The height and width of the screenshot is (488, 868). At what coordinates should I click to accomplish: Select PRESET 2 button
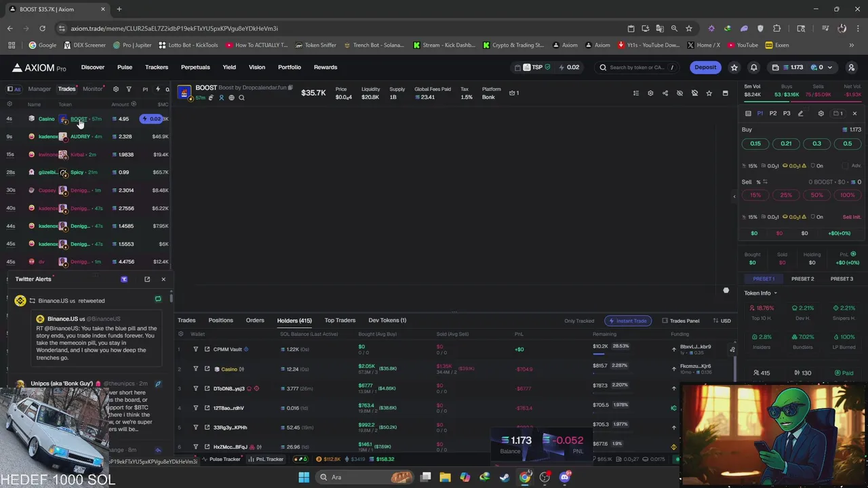click(803, 279)
